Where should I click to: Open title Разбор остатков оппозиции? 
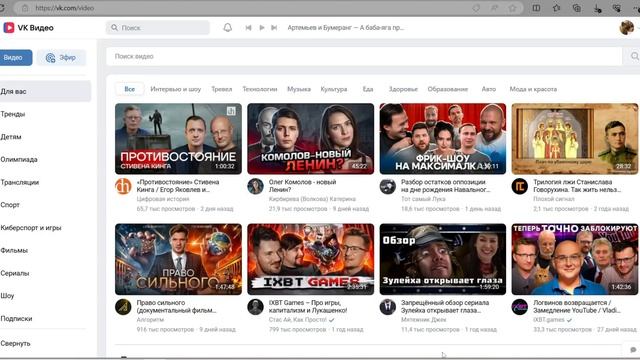tap(446, 186)
